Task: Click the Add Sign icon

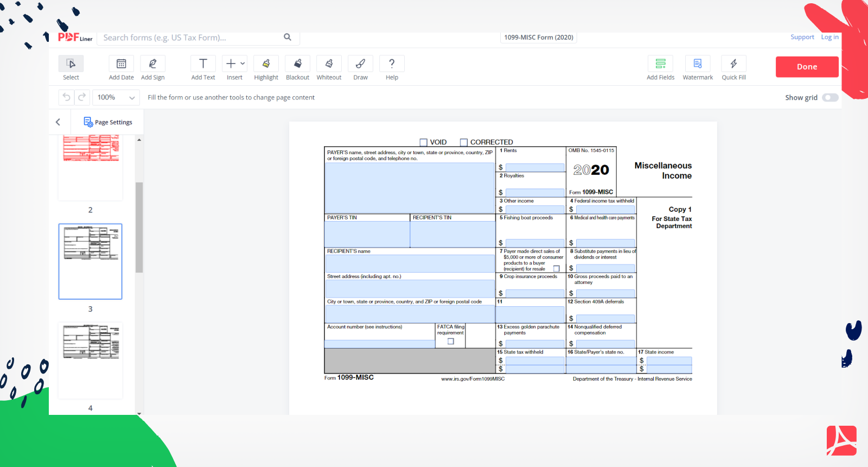Action: [152, 64]
